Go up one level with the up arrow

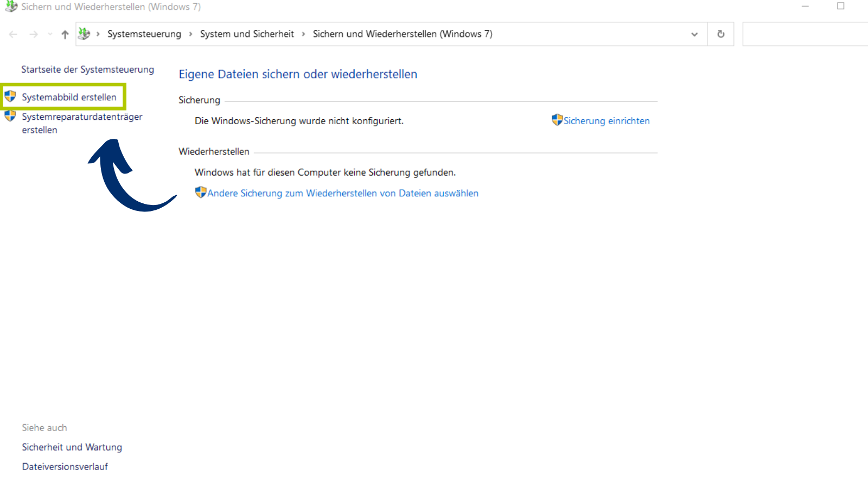point(65,34)
